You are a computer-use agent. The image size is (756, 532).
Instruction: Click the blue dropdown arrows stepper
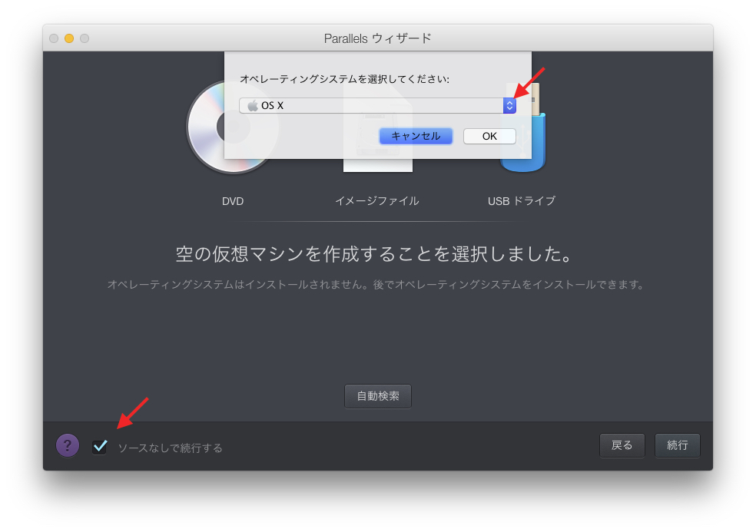click(509, 105)
